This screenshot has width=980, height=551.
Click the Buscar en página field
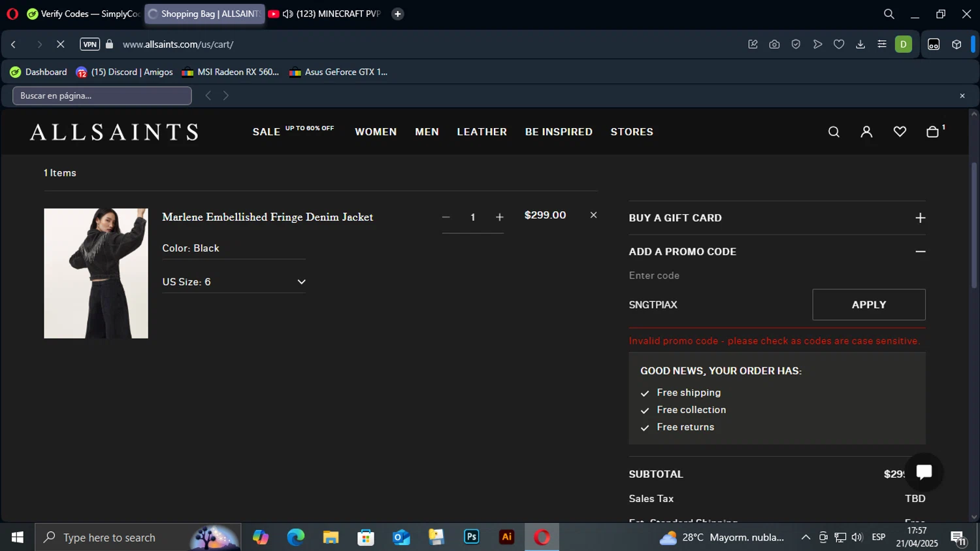[x=102, y=95]
